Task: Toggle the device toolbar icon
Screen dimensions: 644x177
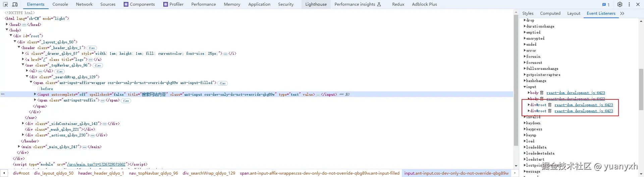Action: [x=15, y=4]
